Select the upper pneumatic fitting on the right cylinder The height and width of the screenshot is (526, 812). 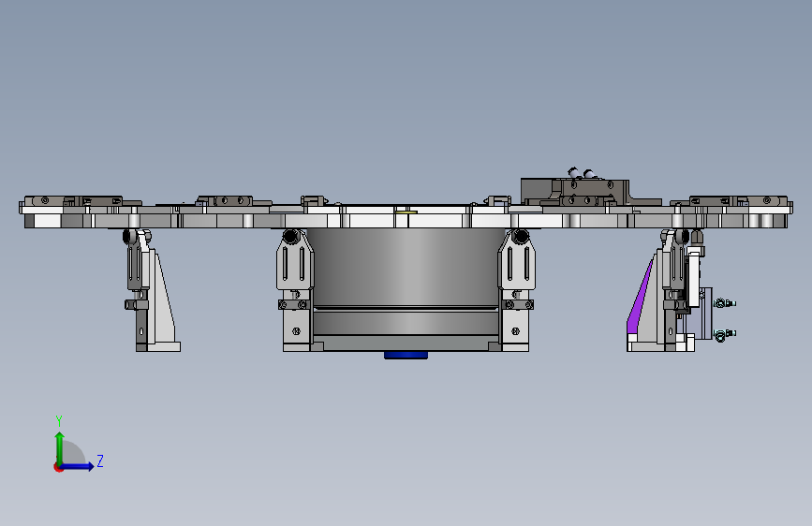pos(725,303)
